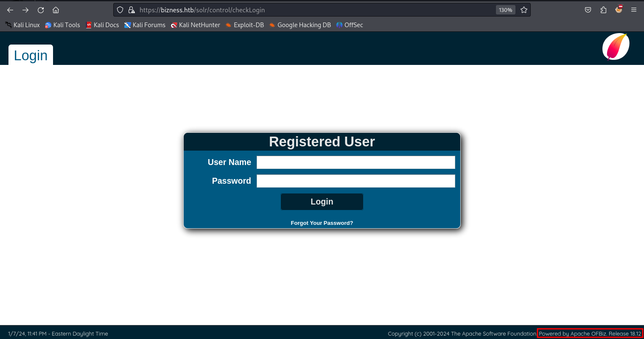Select the Login tab in the header
Screen dimensions: 644x339
[x=31, y=55]
